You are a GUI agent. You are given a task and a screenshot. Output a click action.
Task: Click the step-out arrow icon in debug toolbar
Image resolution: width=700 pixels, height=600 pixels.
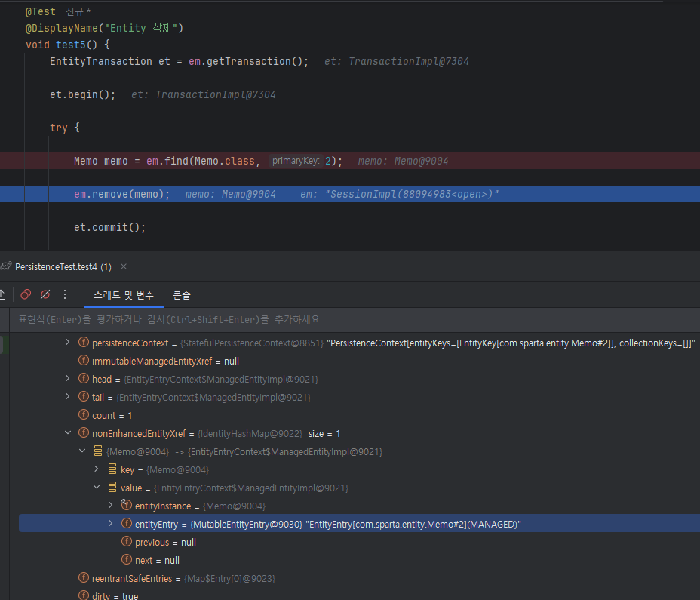click(2, 294)
